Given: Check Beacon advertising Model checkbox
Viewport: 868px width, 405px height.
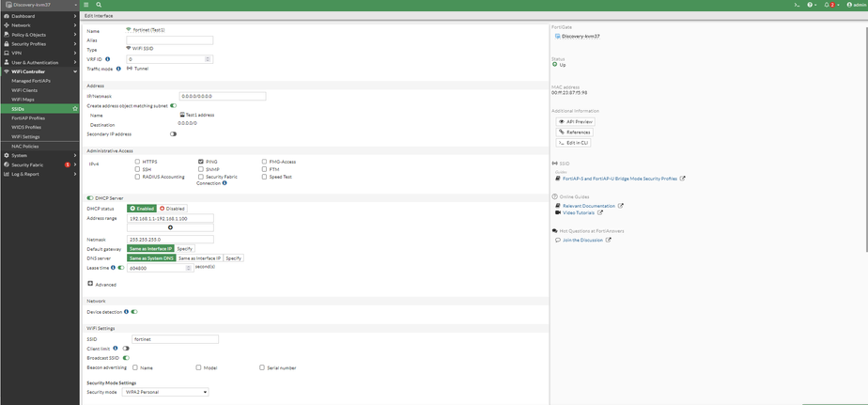Looking at the screenshot, I should click(198, 367).
